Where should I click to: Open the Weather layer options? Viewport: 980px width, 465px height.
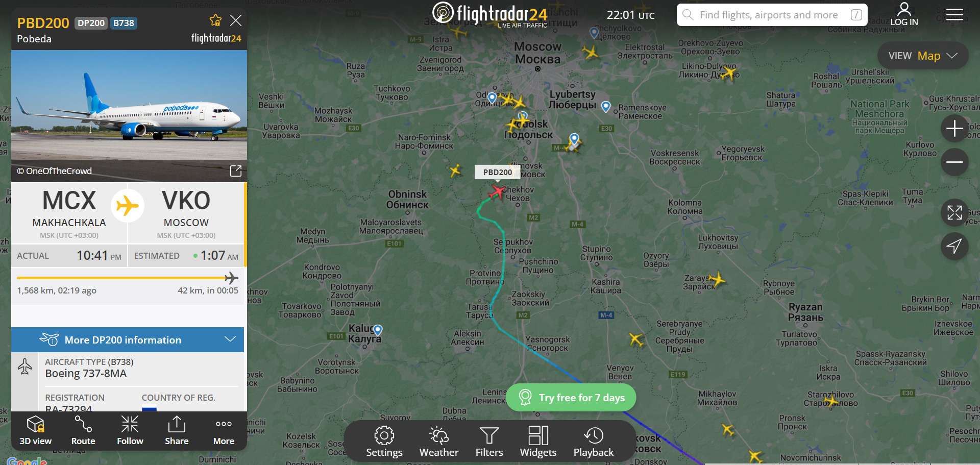pos(439,442)
